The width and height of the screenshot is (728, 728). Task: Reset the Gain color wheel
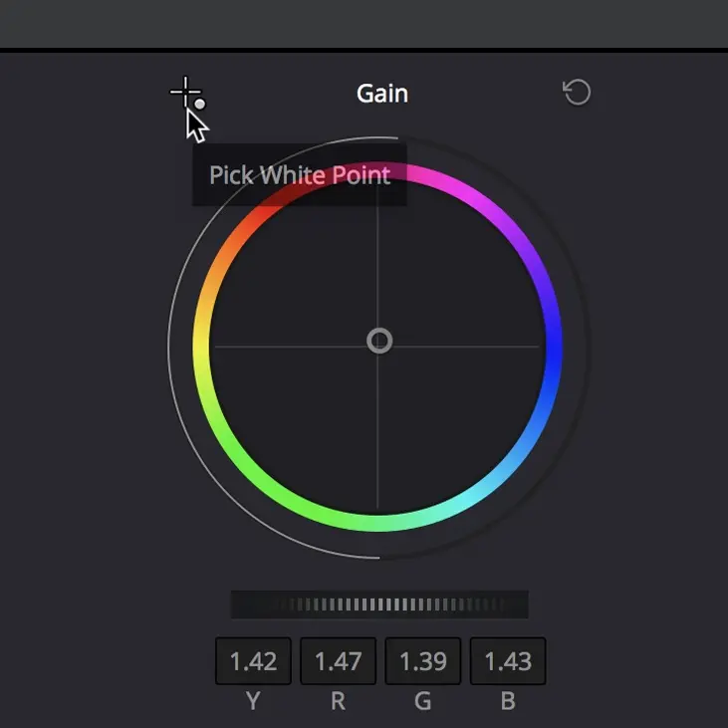tap(577, 92)
